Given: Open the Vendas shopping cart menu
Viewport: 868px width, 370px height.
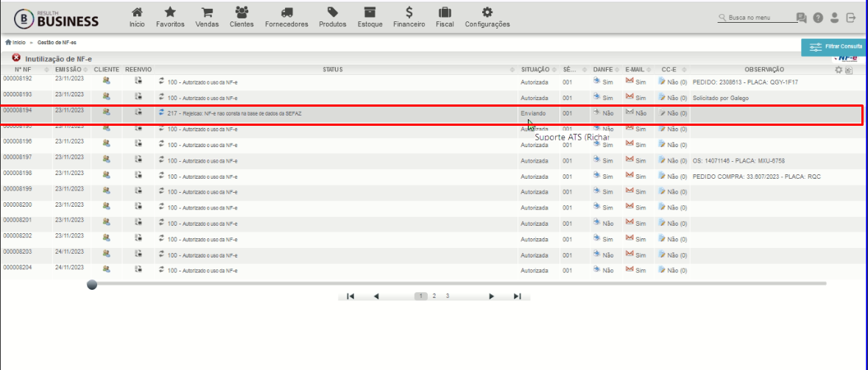Looking at the screenshot, I should pyautogui.click(x=207, y=17).
